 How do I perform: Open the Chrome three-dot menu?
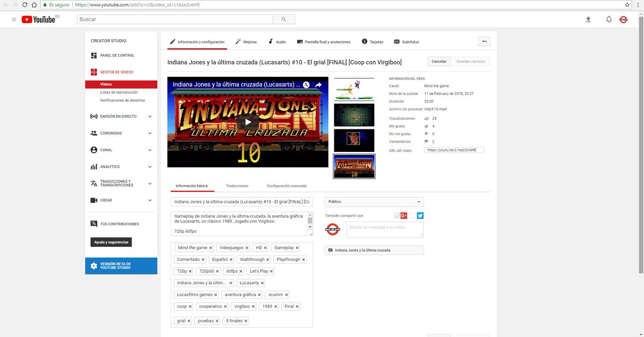pos(638,4)
